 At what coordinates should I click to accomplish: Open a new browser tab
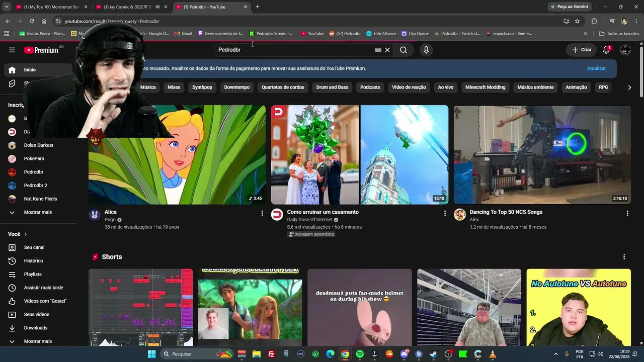pos(258,7)
